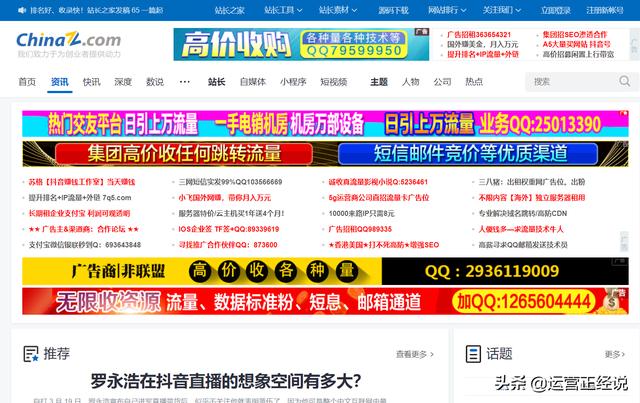This screenshot has height=403, width=640.
Task: Open the 服务器特价/云主机 link
Action: [x=231, y=213]
